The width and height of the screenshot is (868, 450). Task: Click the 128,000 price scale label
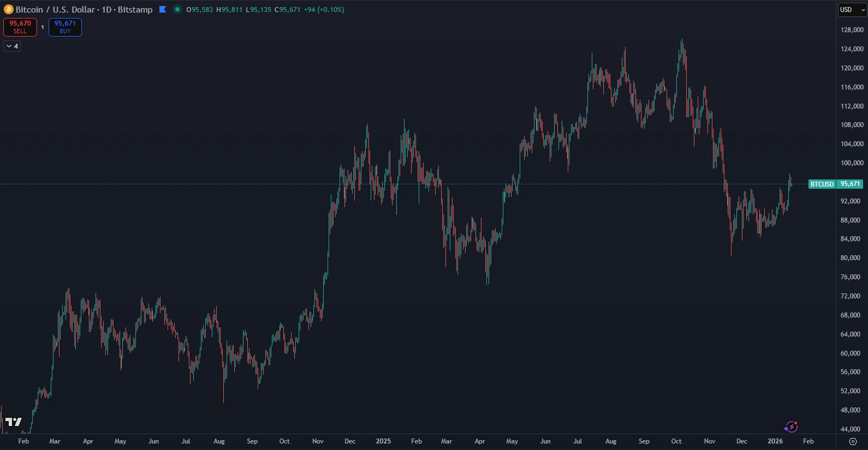[852, 30]
